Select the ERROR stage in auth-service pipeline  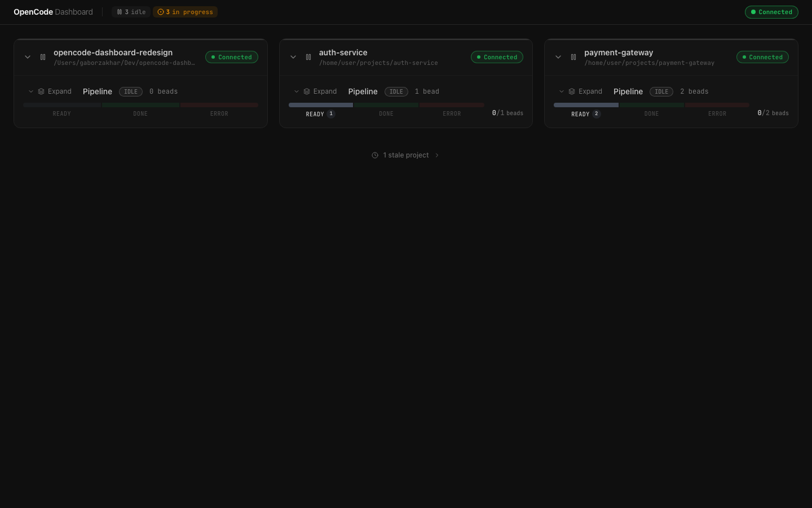coord(452,114)
